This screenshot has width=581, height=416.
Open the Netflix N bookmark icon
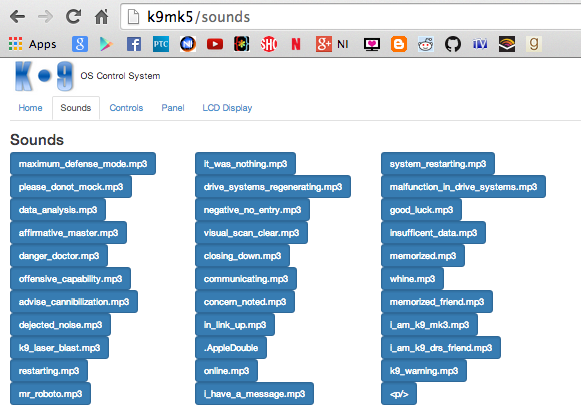point(296,44)
